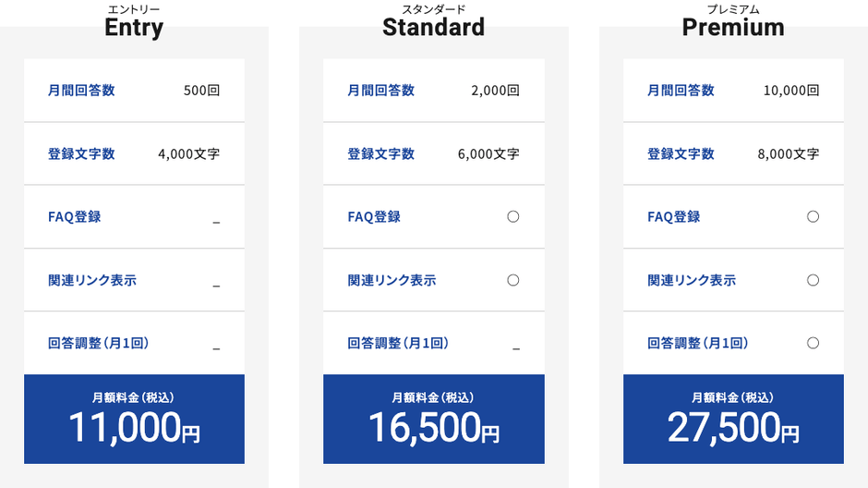Click the Entry plan heading
This screenshot has height=488, width=868.
tap(134, 27)
